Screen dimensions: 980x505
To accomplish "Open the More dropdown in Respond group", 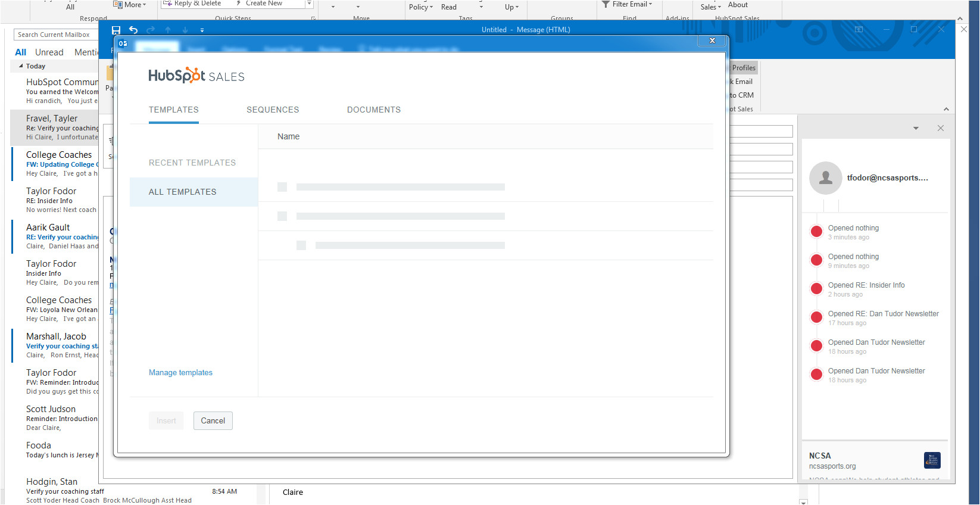I will tap(130, 5).
